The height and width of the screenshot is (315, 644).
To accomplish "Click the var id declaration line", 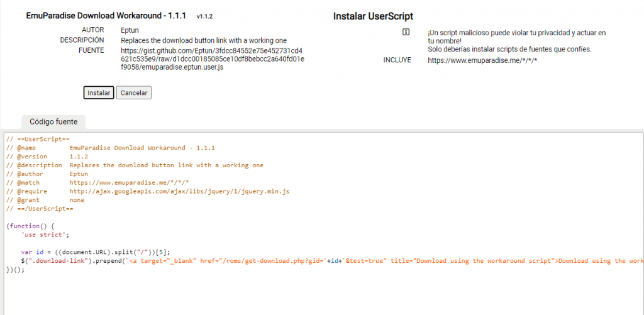I will 96,251.
